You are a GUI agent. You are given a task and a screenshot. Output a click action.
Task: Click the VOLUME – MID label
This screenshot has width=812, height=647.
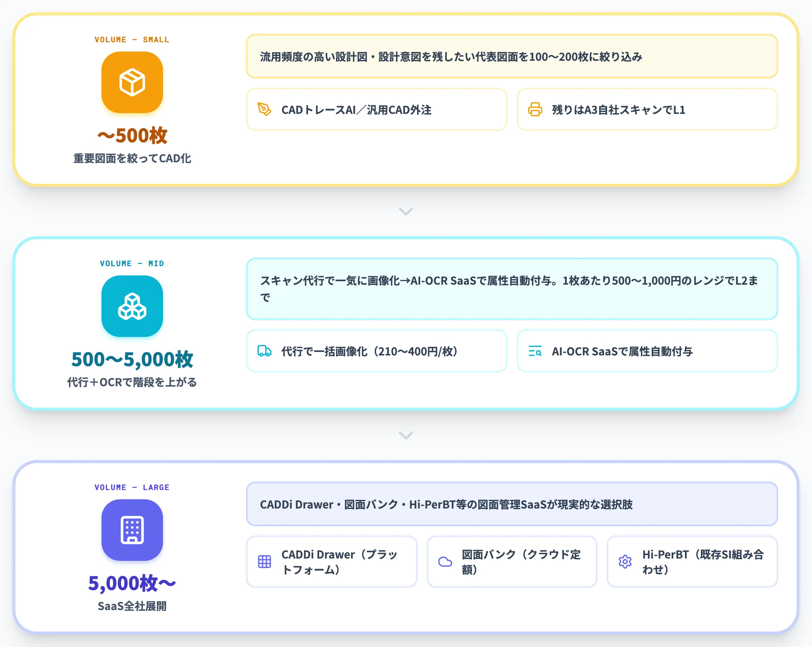[x=132, y=263]
